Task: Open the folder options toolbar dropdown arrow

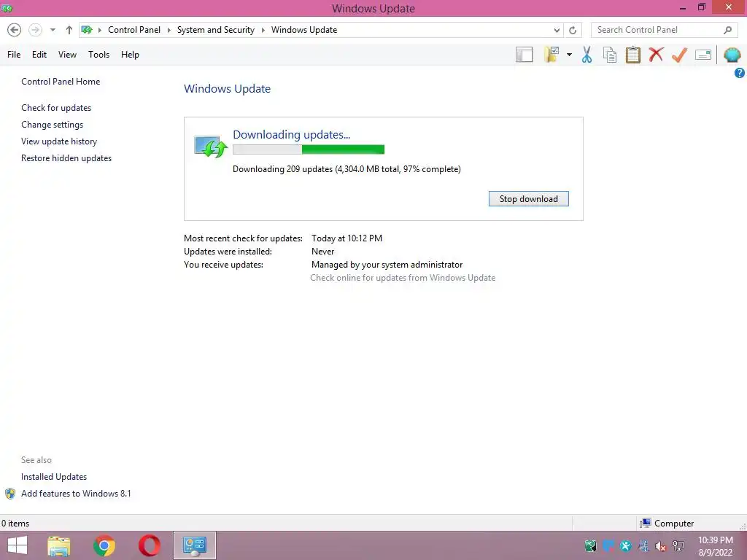Action: (569, 55)
